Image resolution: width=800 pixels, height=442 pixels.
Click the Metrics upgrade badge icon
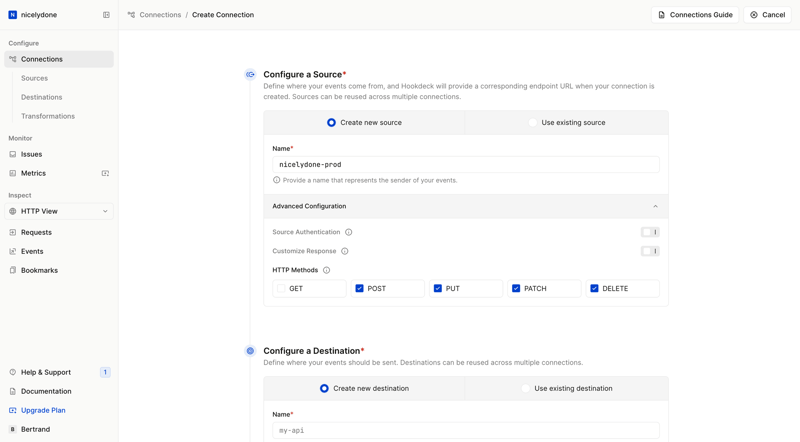click(105, 173)
